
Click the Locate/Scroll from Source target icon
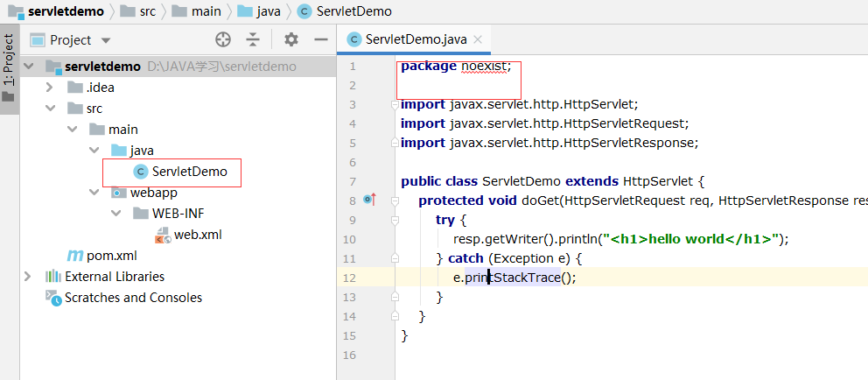pyautogui.click(x=222, y=39)
